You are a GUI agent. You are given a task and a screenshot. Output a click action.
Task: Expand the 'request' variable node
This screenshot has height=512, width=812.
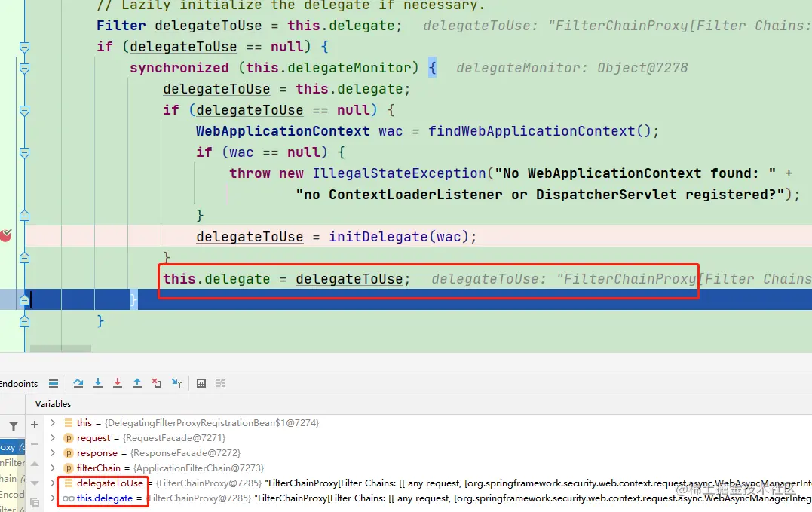pos(53,438)
